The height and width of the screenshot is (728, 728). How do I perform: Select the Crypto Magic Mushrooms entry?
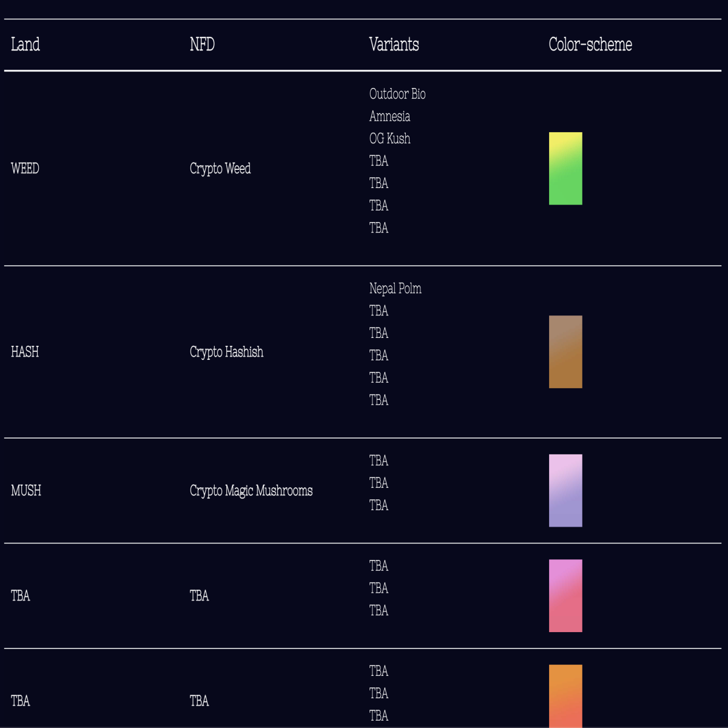[x=251, y=491]
